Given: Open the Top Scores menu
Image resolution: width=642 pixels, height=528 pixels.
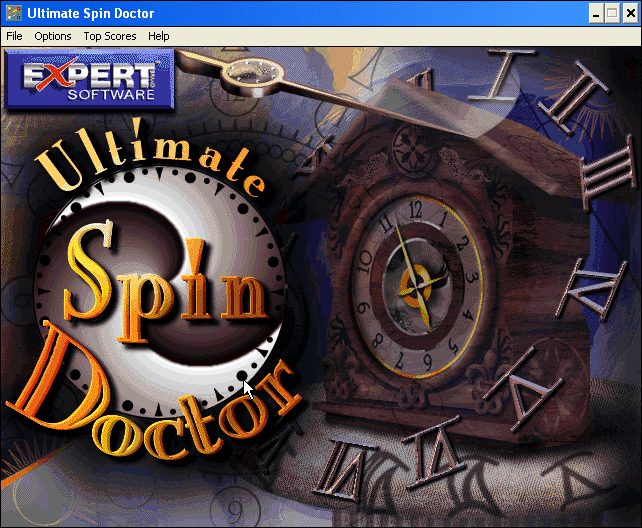Looking at the screenshot, I should click(110, 36).
